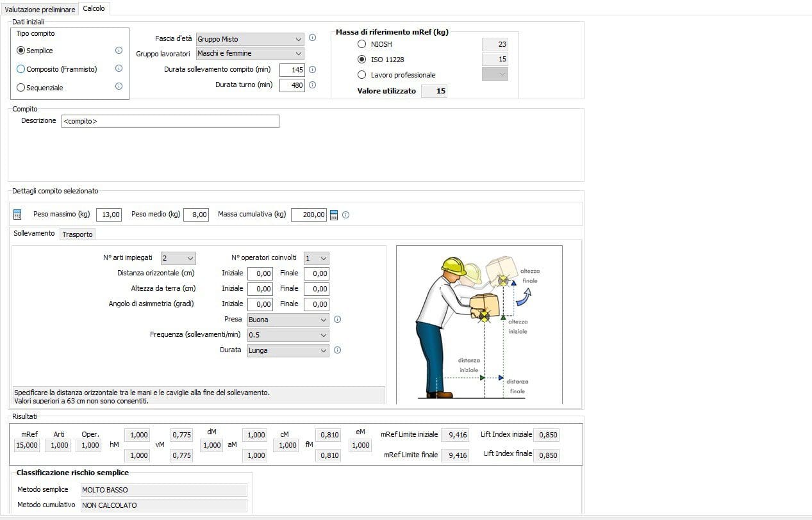
Task: Open the info tooltip for Semplice task type
Action: (118, 50)
